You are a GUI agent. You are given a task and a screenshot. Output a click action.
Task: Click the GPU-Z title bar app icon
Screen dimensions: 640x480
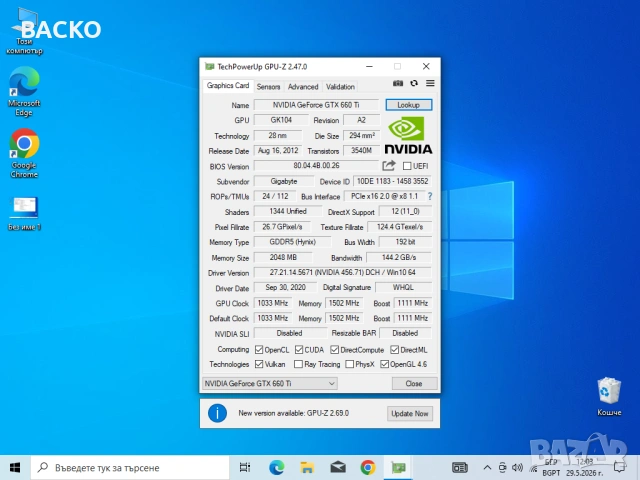point(209,67)
